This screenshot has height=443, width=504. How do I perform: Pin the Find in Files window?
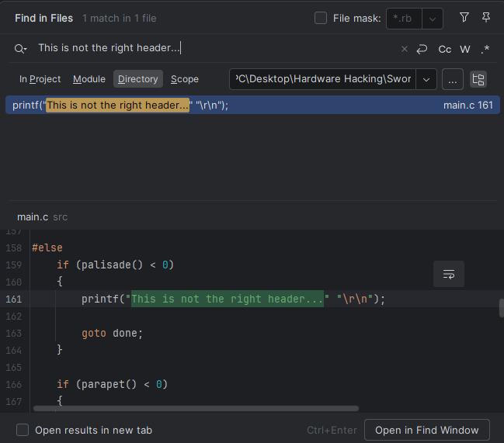point(486,17)
